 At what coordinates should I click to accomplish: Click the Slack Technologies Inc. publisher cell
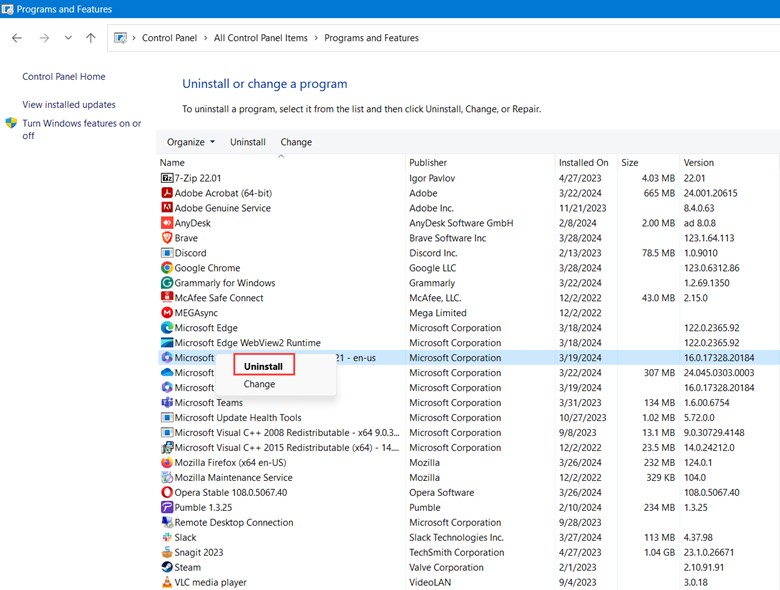(456, 537)
